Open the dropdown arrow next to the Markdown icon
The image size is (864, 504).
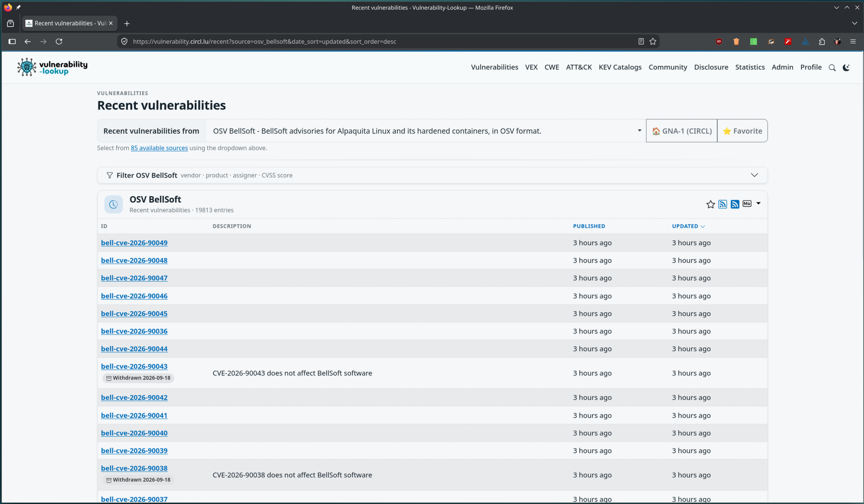pos(758,203)
